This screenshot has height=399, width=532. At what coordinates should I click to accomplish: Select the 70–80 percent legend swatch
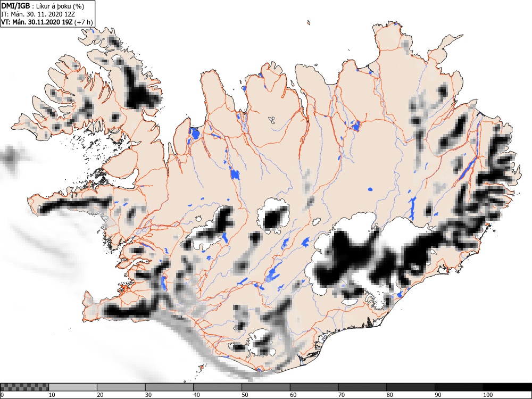[362, 387]
